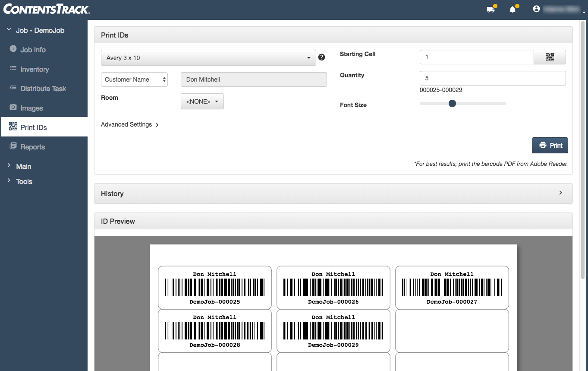
Task: Click the Images camera icon in sidebar
Action: (13, 107)
